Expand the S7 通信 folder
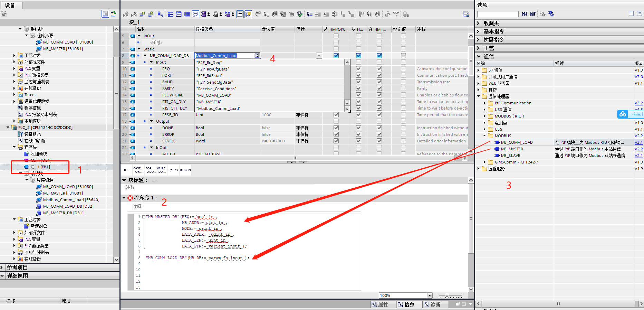 479,70
